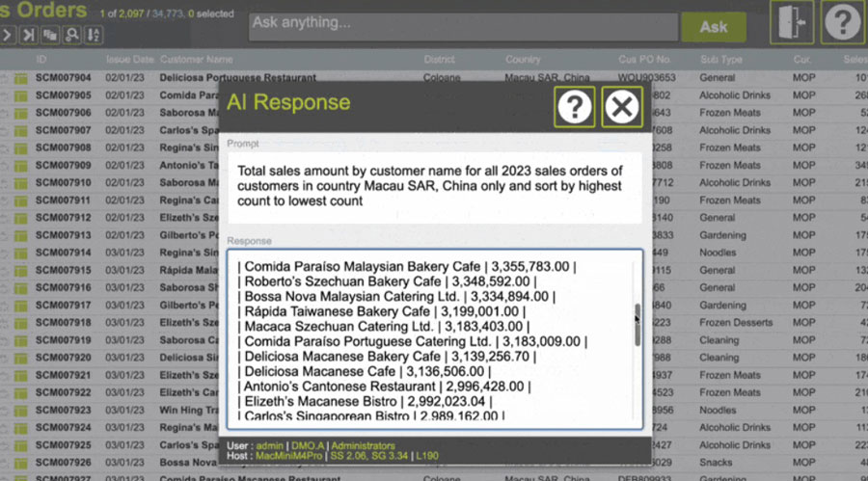Click the Sub Type column header
The image size is (868, 481).
click(720, 60)
